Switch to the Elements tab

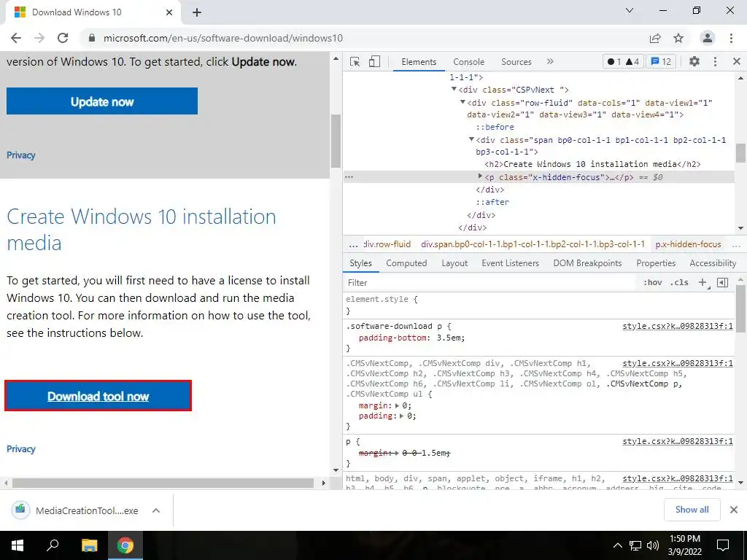(x=419, y=62)
